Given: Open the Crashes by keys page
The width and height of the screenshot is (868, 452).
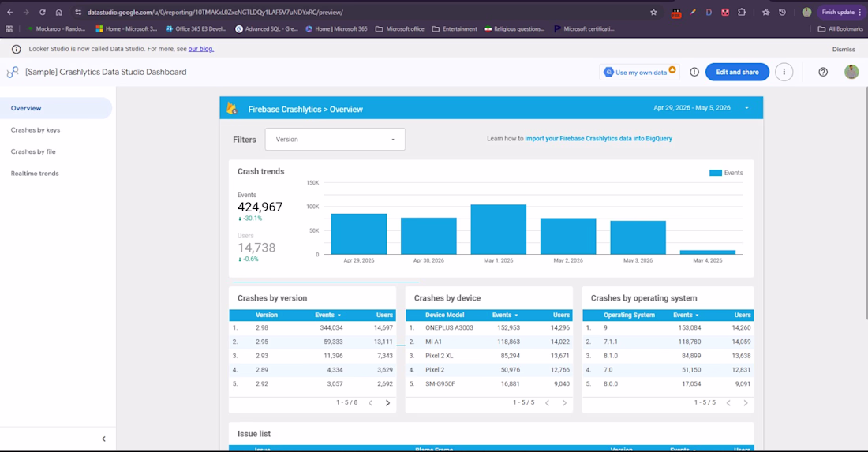Looking at the screenshot, I should (x=36, y=130).
